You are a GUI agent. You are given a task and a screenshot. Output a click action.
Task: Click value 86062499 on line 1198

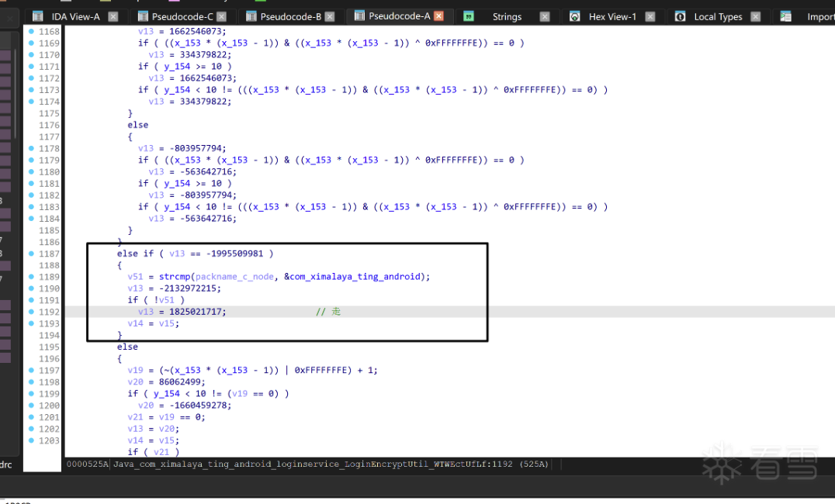click(x=179, y=382)
